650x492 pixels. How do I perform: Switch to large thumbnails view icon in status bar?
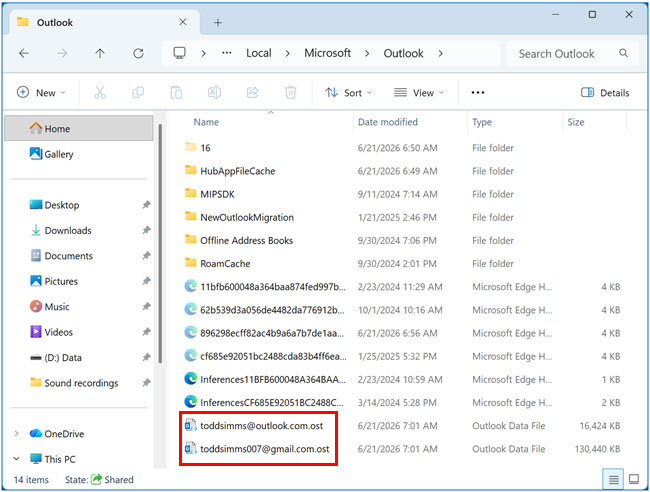click(x=634, y=480)
